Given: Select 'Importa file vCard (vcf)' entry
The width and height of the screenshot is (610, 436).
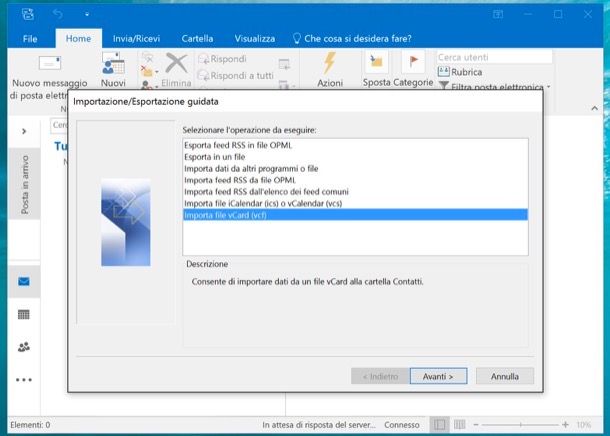Looking at the screenshot, I should 355,215.
